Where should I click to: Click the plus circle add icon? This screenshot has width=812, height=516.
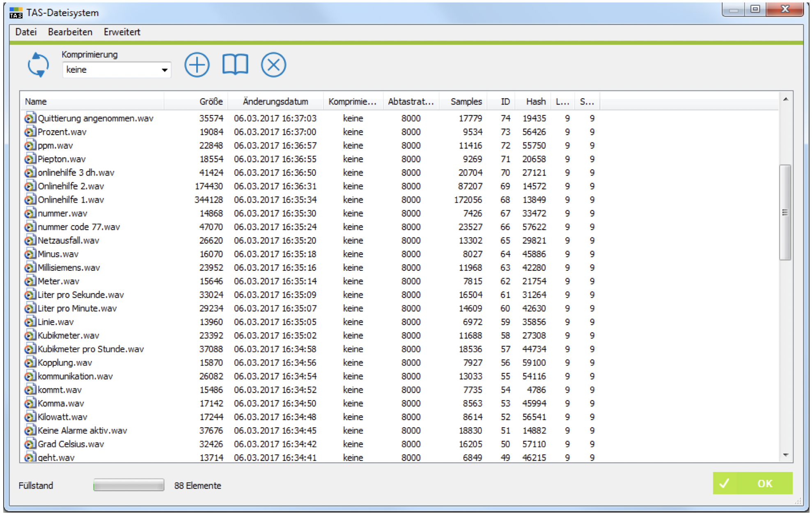(197, 64)
